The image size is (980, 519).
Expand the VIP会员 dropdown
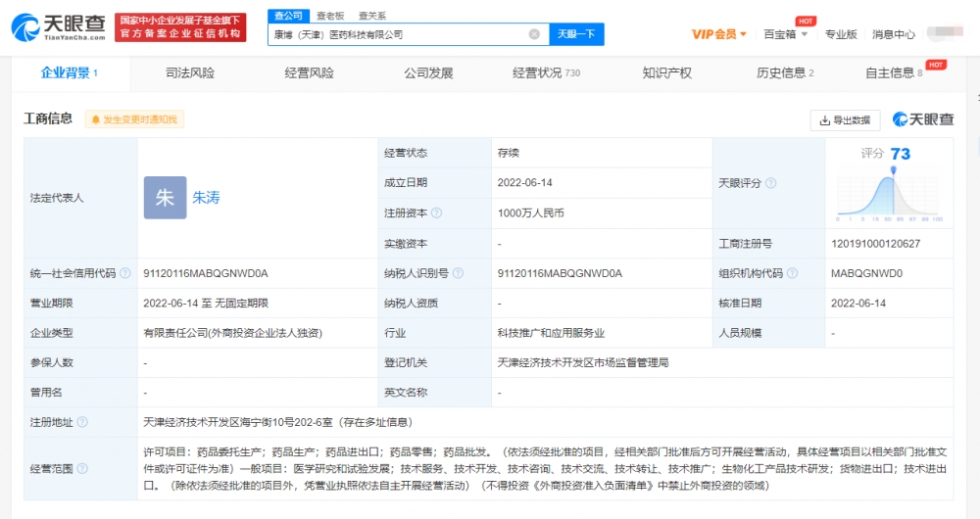(718, 34)
